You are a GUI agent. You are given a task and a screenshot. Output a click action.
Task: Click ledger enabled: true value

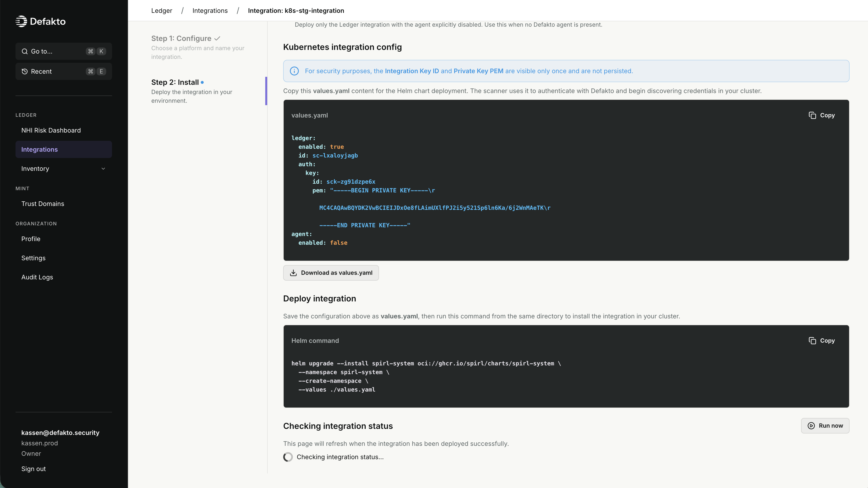pyautogui.click(x=337, y=147)
